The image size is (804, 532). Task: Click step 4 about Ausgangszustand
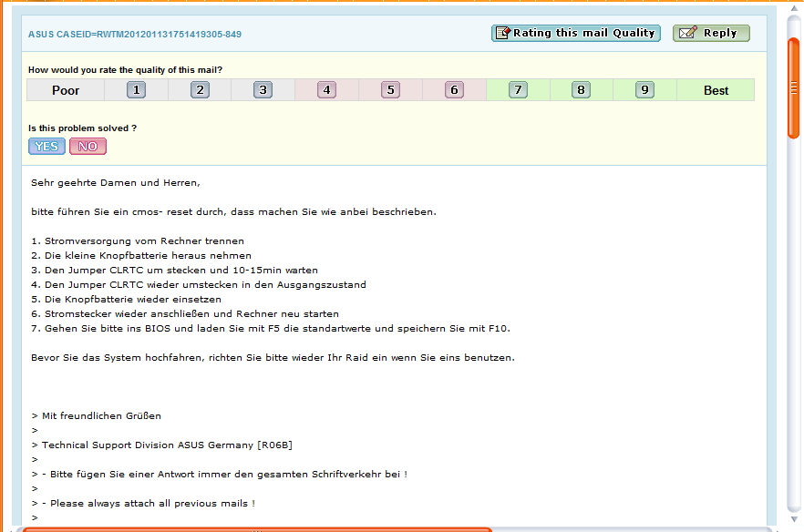(x=199, y=284)
